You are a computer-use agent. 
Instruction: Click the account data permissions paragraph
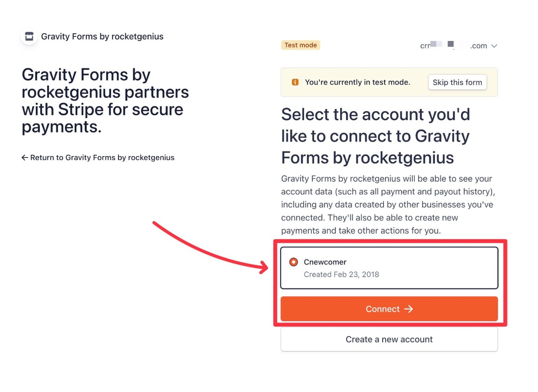388,205
